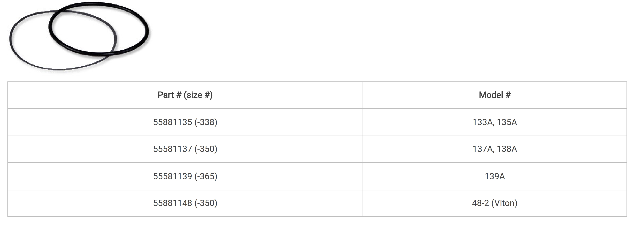Click size (-350) beside part 55881148
Screen dimensions: 644x233
pos(206,203)
